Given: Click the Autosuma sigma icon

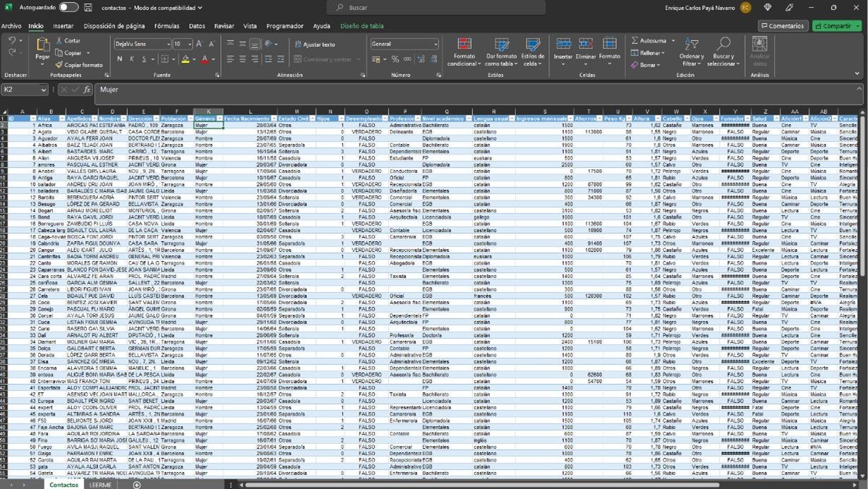Looking at the screenshot, I should click(x=635, y=41).
